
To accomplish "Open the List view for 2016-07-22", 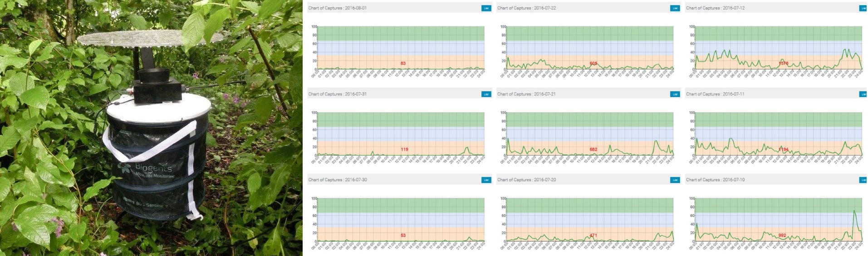I will (x=675, y=8).
